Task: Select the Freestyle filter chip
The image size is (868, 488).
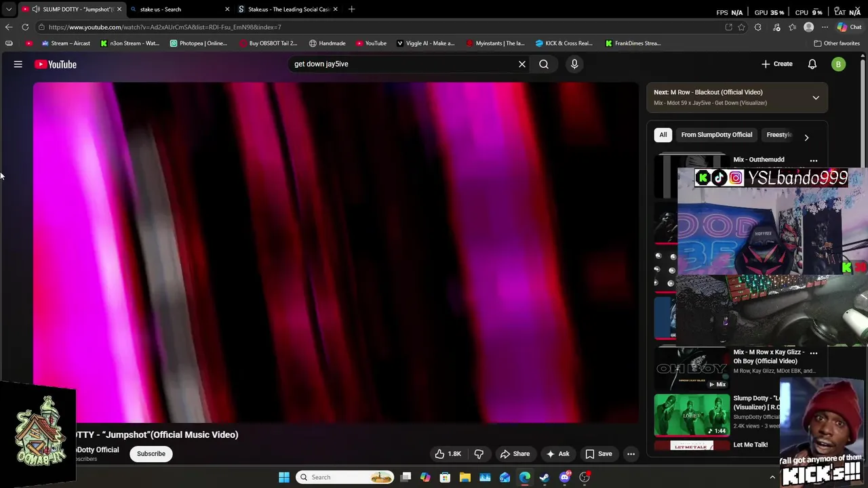Action: [779, 135]
